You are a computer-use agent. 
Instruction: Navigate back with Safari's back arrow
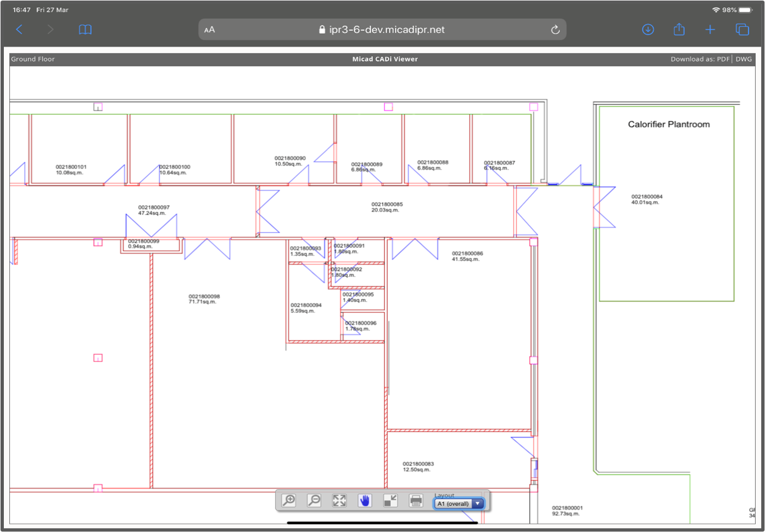(x=19, y=30)
